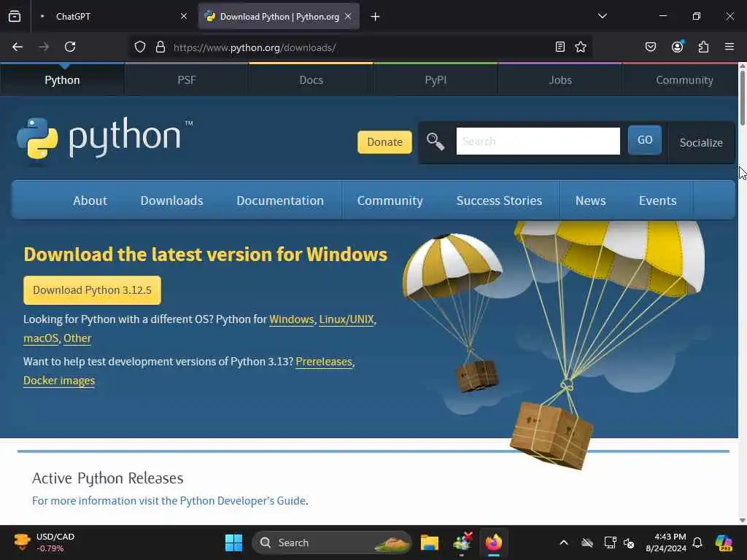Open Copilot preview icon in taskbar
This screenshot has height=560, width=747.
click(724, 542)
